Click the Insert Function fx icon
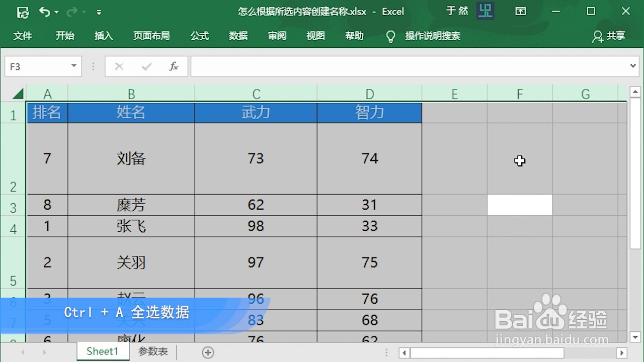This screenshot has width=644, height=362. coord(174,66)
